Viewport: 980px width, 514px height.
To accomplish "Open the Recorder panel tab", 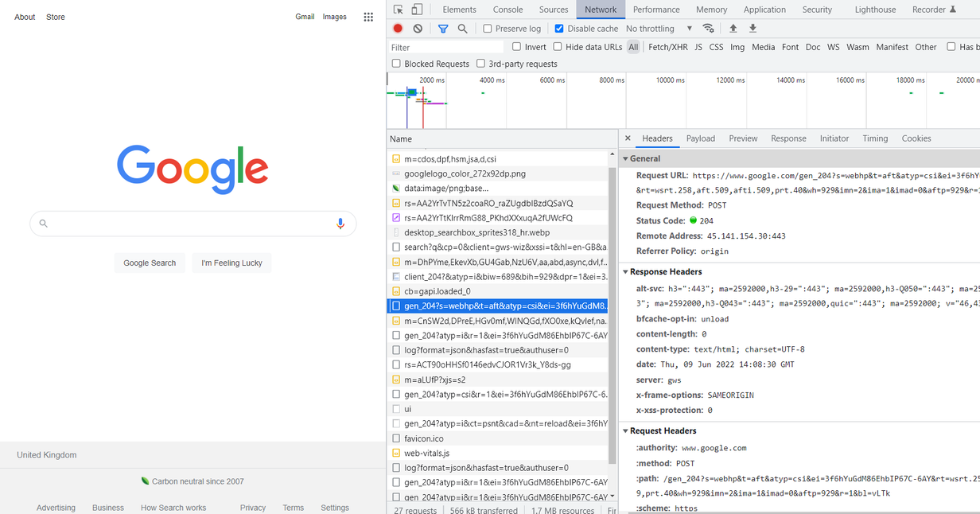I will tap(934, 10).
